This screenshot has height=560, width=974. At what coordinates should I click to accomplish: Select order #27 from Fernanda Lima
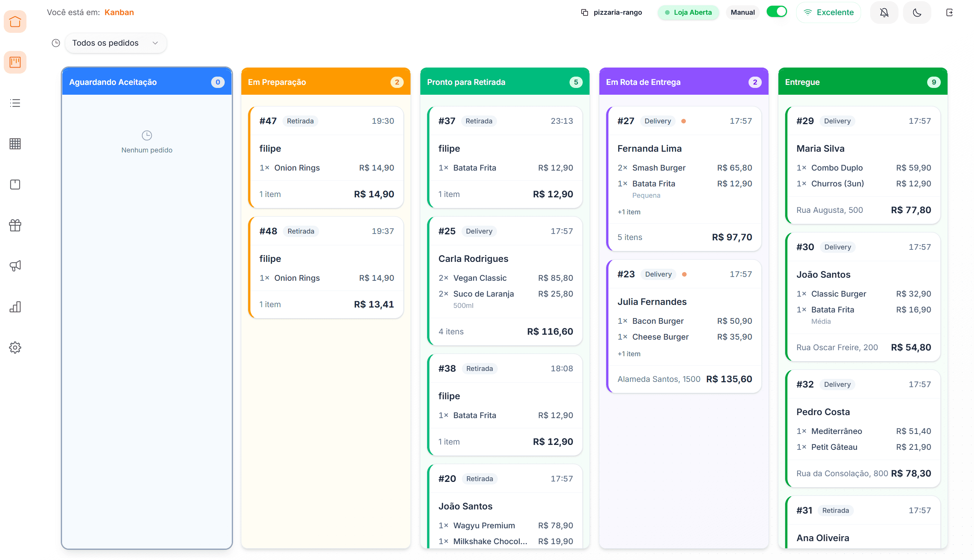tap(684, 179)
